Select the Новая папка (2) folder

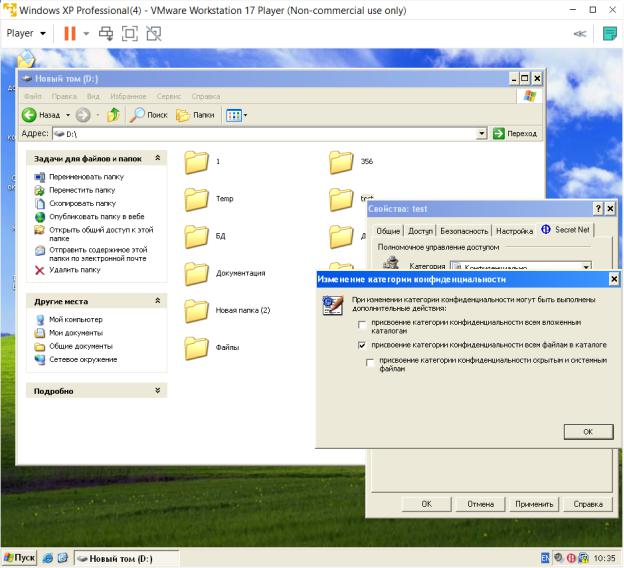click(197, 310)
